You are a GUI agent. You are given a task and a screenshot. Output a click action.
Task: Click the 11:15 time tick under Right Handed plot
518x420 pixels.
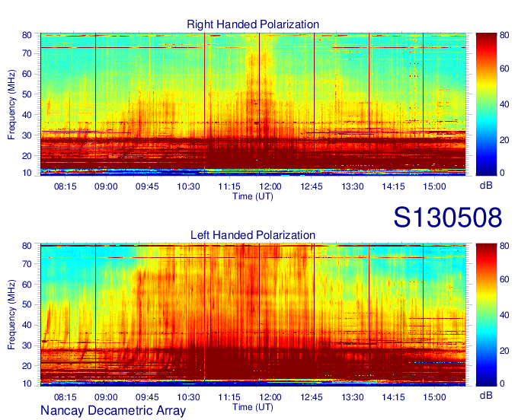click(229, 186)
